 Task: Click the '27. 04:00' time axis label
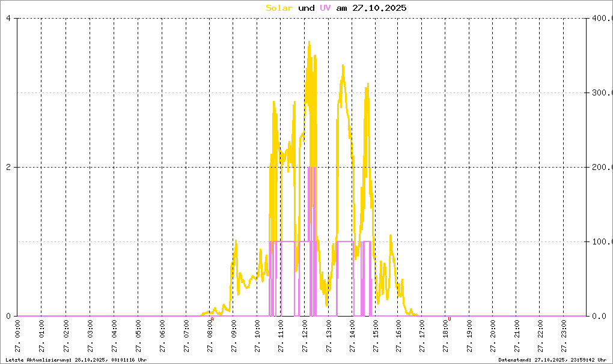pyautogui.click(x=114, y=336)
